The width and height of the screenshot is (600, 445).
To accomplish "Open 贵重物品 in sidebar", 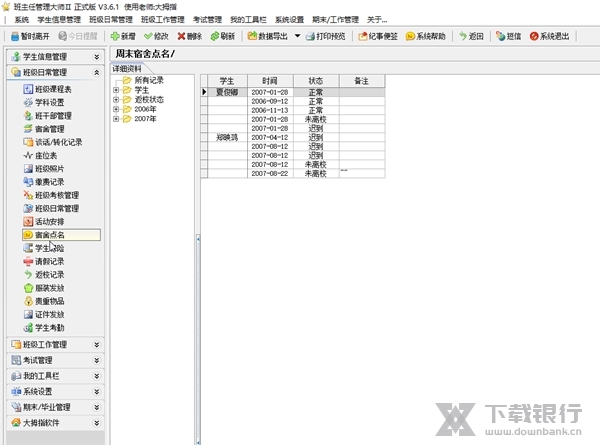I will [x=44, y=301].
